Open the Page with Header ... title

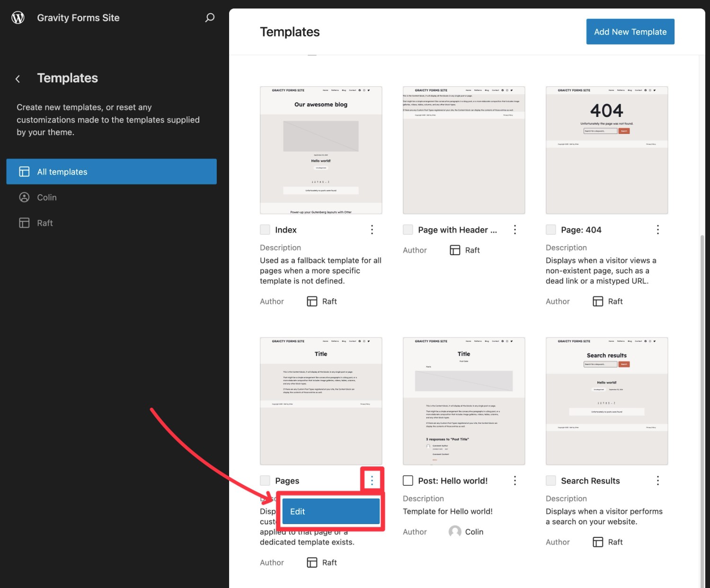point(458,230)
